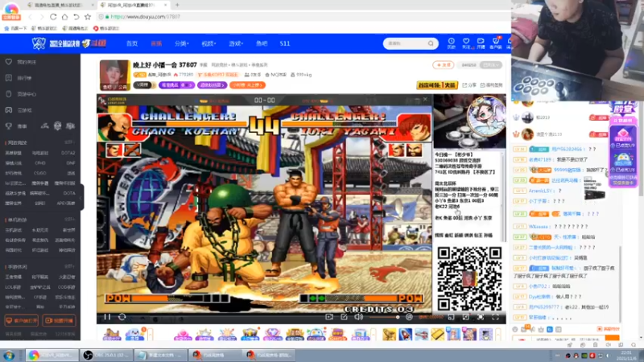Open the S11 nav item
644x362 pixels.
(x=285, y=43)
